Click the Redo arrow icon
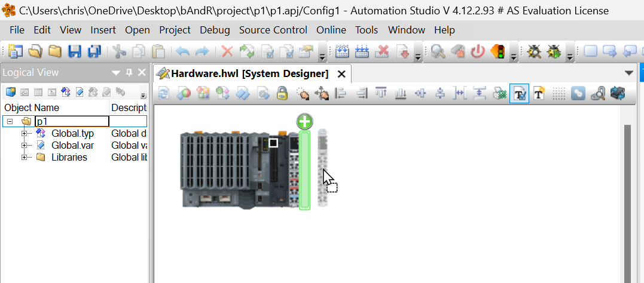 [202, 52]
